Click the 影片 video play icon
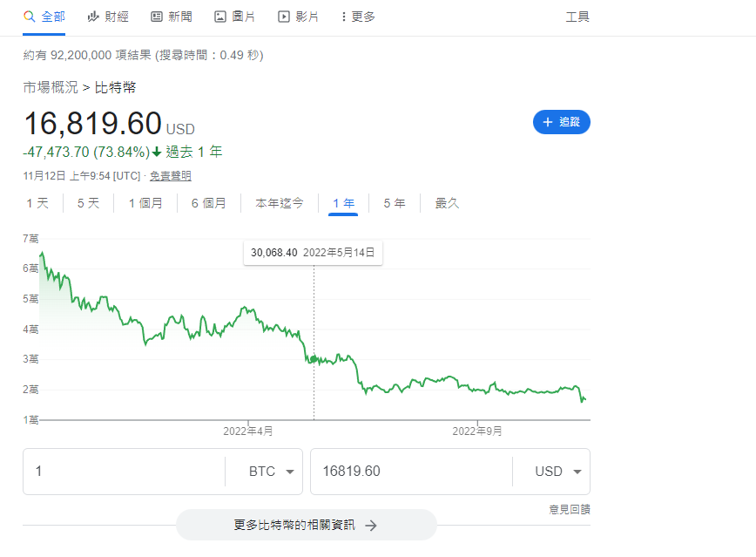Image resolution: width=756 pixels, height=557 pixels. click(284, 17)
